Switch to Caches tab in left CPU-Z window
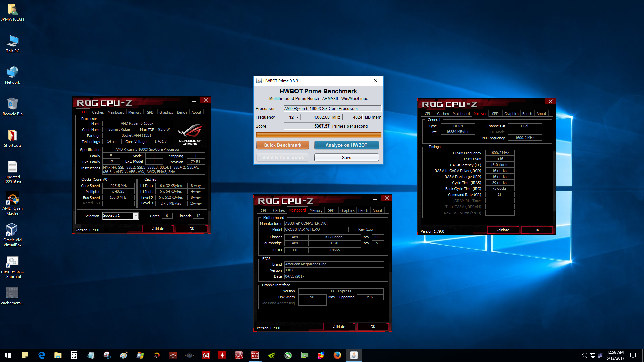Screen dimensions: 644x362 98,112
